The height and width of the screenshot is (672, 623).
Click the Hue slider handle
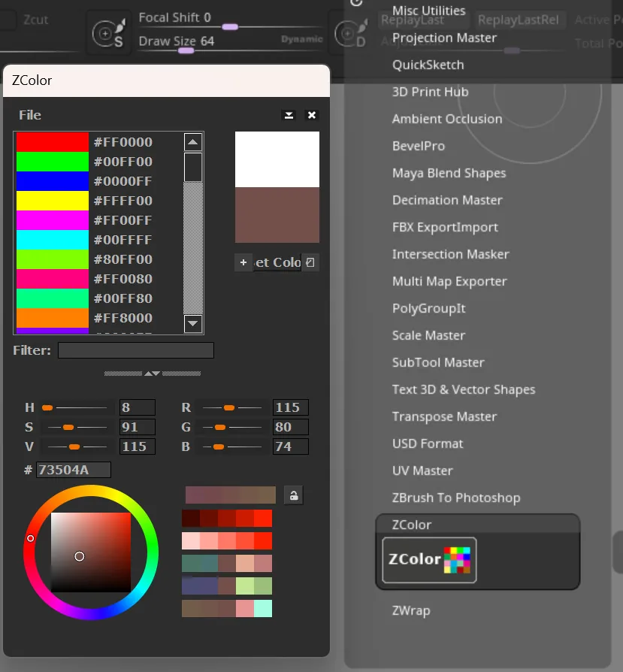[47, 407]
